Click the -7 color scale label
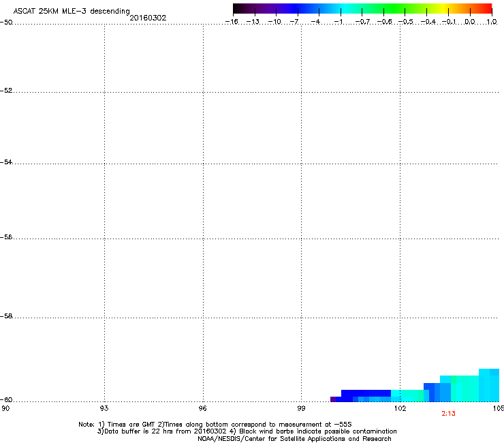This screenshot has height=443, width=504. coord(294,22)
